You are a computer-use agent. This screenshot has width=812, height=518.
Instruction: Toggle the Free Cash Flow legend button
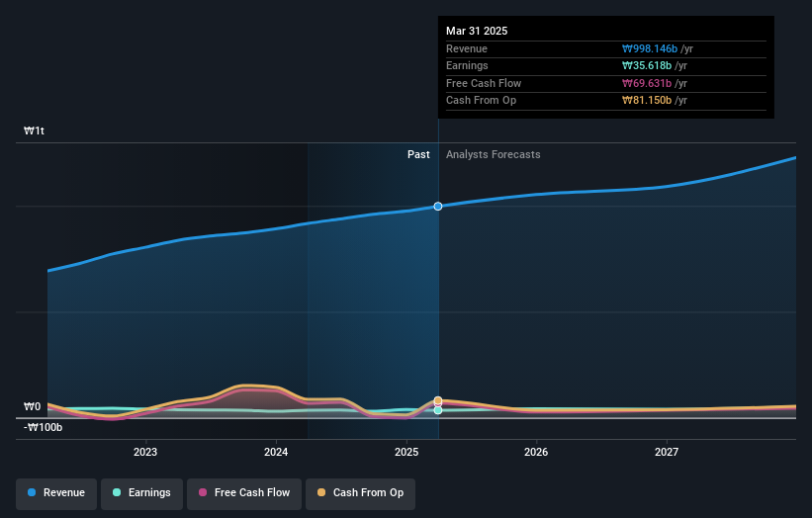tap(244, 493)
